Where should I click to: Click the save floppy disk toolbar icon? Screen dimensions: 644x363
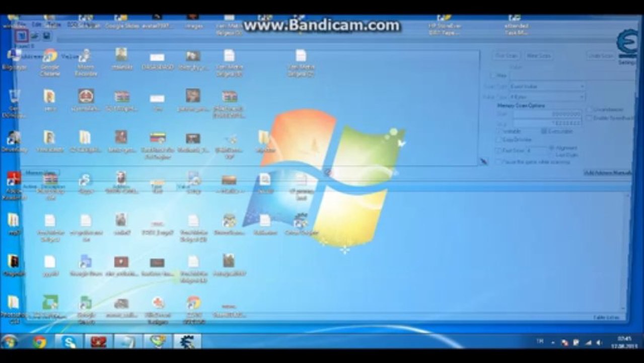[x=46, y=36]
